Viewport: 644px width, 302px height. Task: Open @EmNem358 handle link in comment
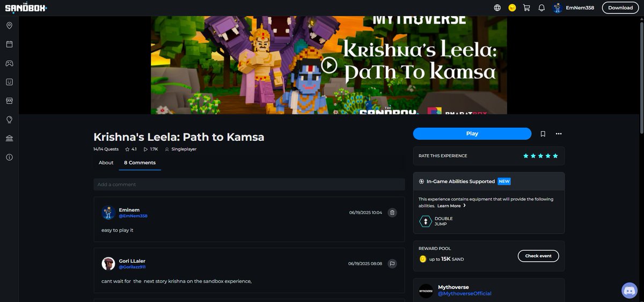[133, 216]
